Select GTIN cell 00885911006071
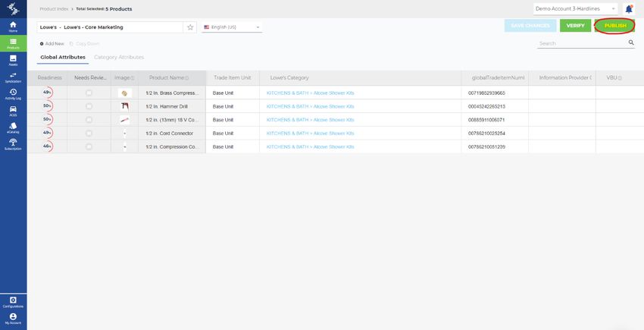Screen dimensions: 644x330 coord(495,120)
